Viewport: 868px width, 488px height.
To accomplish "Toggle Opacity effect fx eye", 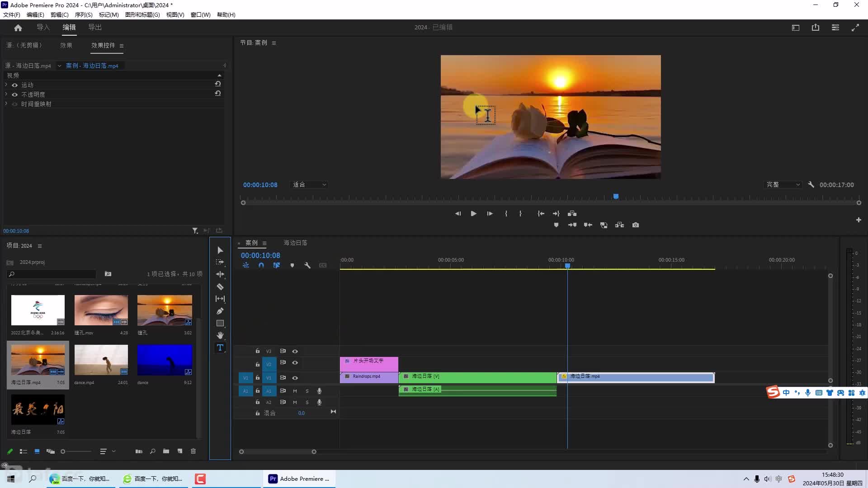I will (15, 94).
